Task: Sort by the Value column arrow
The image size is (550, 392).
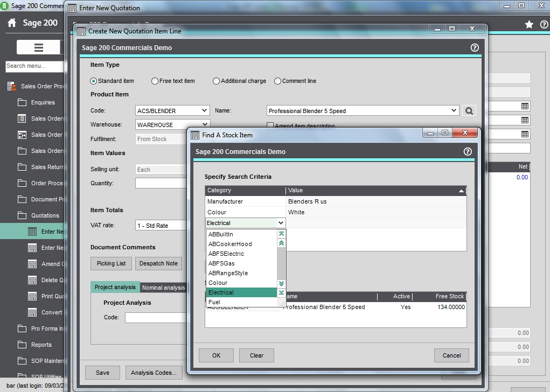Action: (461, 191)
